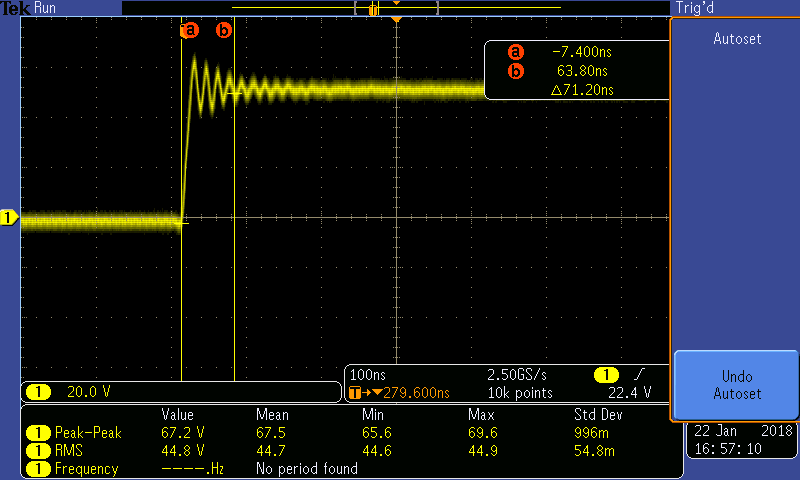Click the Peak-Peak measurement label
The height and width of the screenshot is (480, 800).
pyautogui.click(x=88, y=433)
